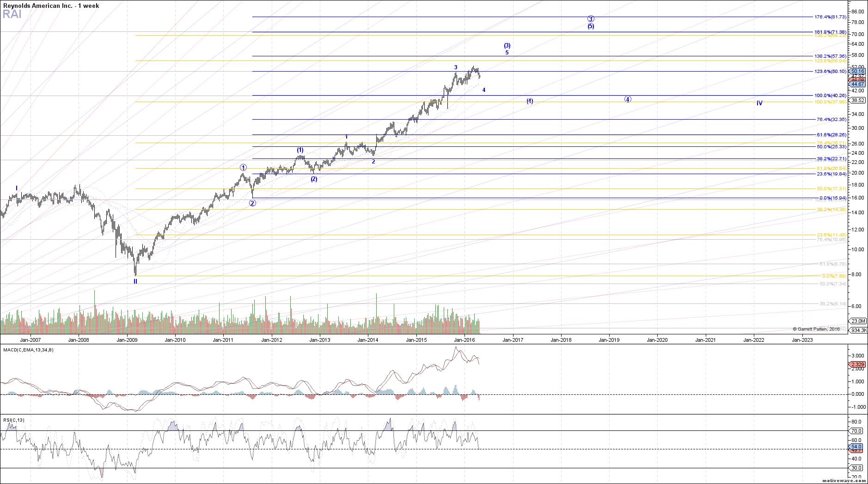Click the wave IV label near 2022

pos(759,103)
